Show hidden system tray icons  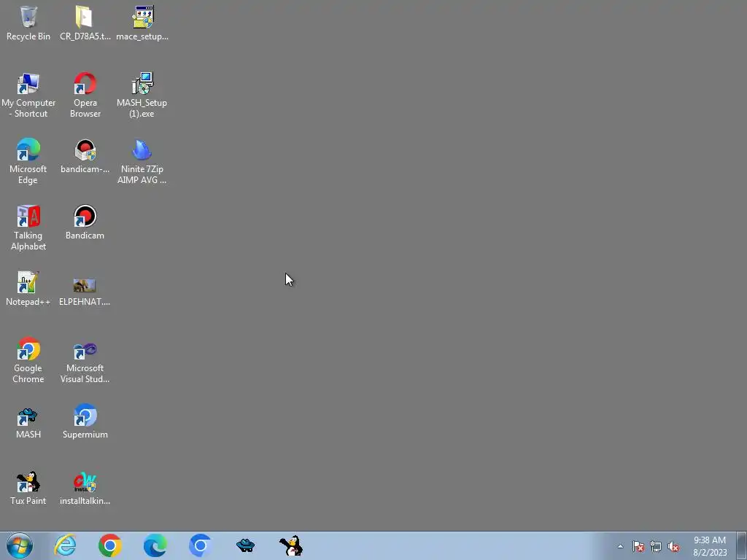(620, 546)
